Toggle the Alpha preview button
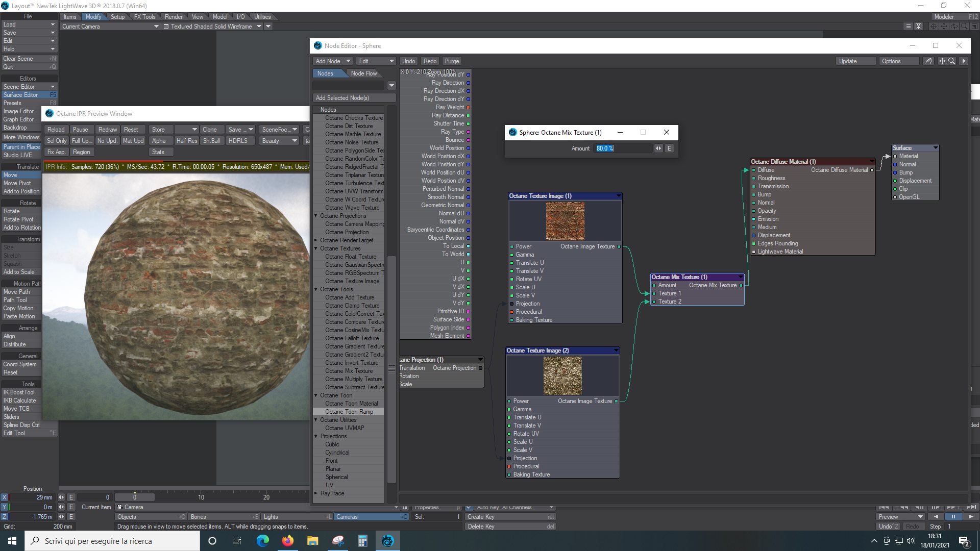Image resolution: width=980 pixels, height=551 pixels. coord(159,141)
